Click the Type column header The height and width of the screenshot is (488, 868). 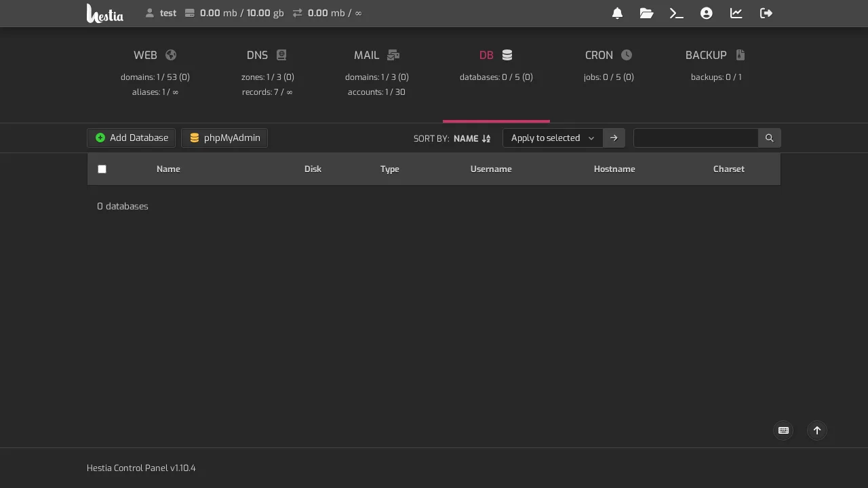[390, 169]
